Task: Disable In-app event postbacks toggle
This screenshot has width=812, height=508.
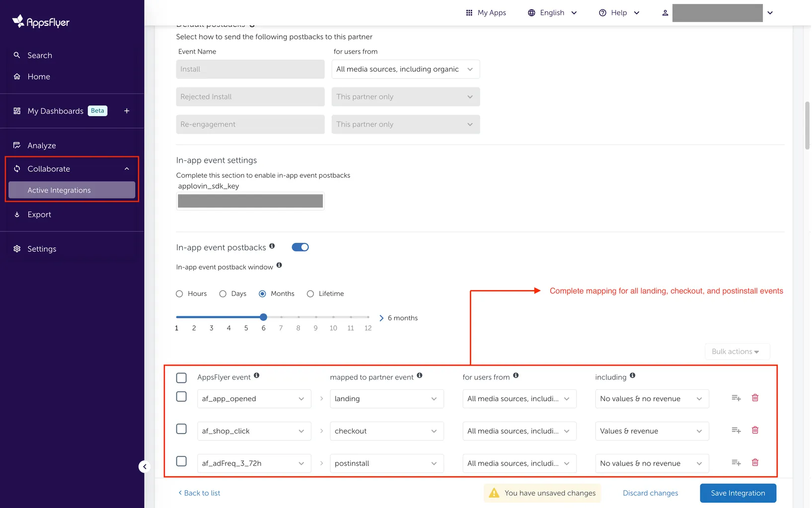Action: coord(300,247)
